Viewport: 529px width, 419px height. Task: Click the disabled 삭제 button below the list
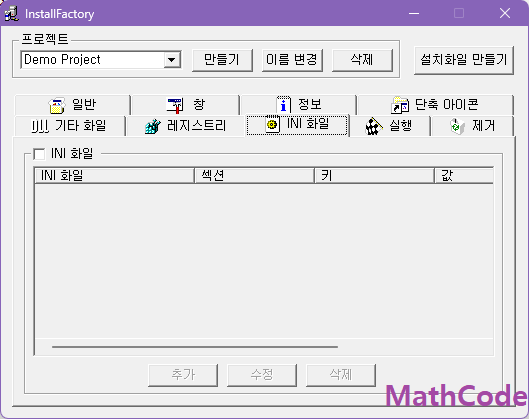point(341,375)
